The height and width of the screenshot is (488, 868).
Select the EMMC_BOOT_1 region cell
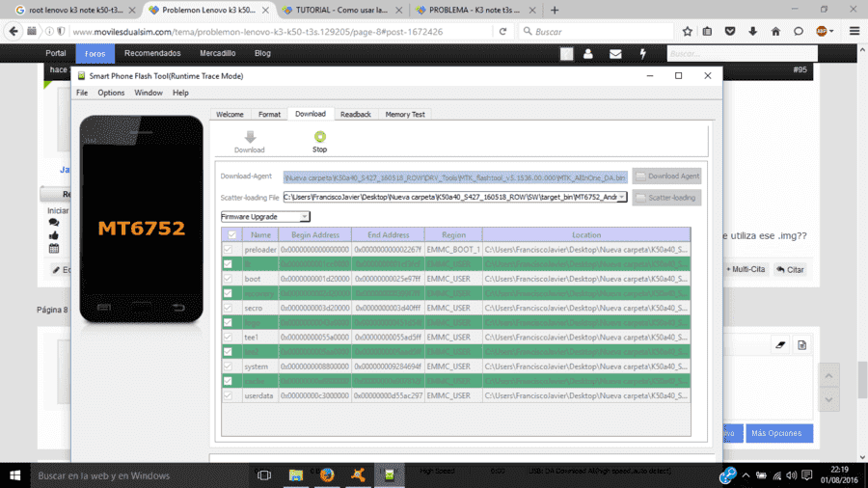tap(453, 250)
